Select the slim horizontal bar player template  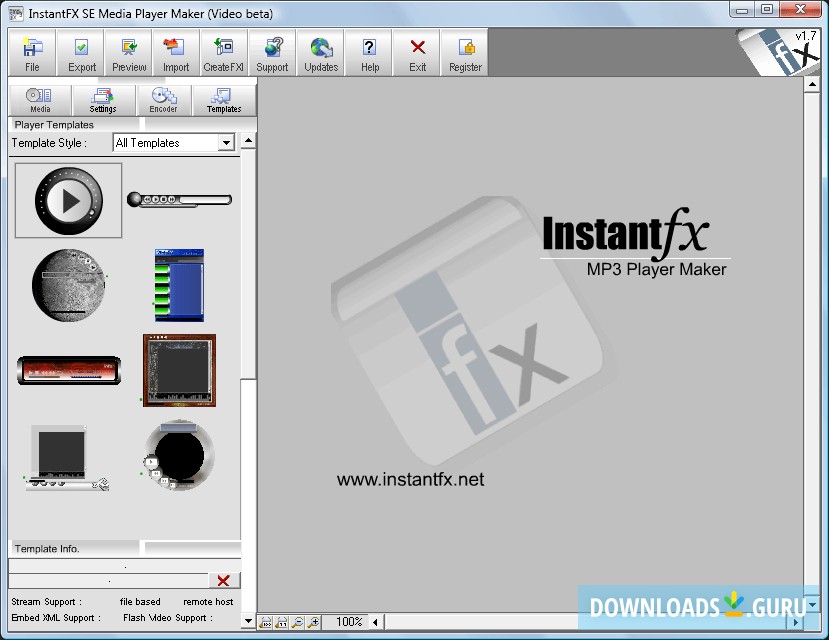tap(180, 200)
